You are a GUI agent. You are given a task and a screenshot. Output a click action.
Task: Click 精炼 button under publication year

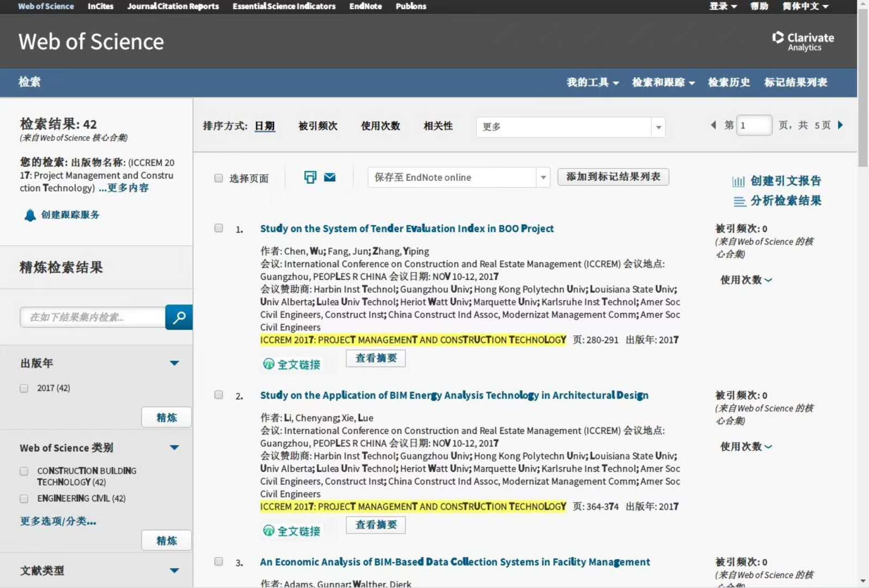click(x=167, y=418)
